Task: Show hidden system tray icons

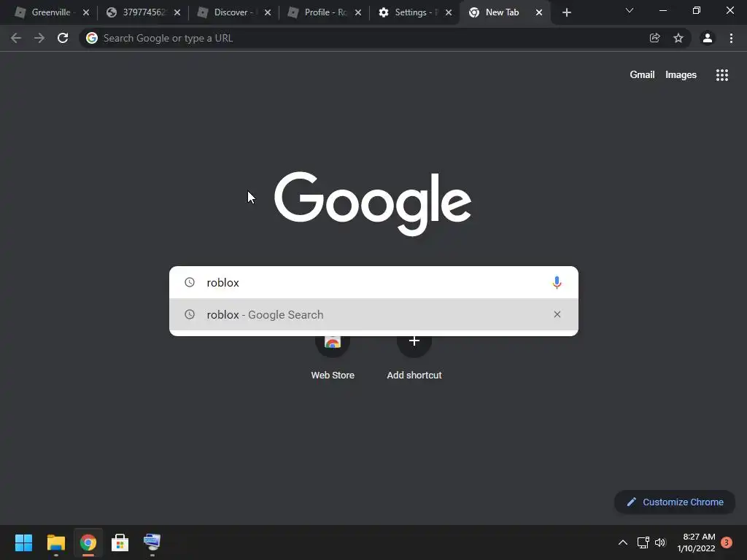Action: point(623,542)
